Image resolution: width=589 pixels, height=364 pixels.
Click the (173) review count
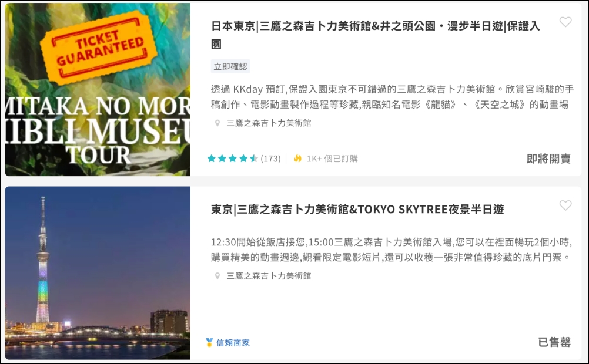pos(270,159)
